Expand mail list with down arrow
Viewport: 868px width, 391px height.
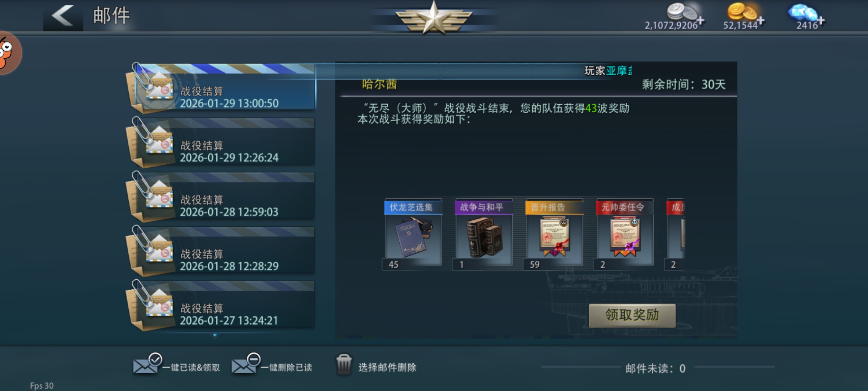coord(215,335)
